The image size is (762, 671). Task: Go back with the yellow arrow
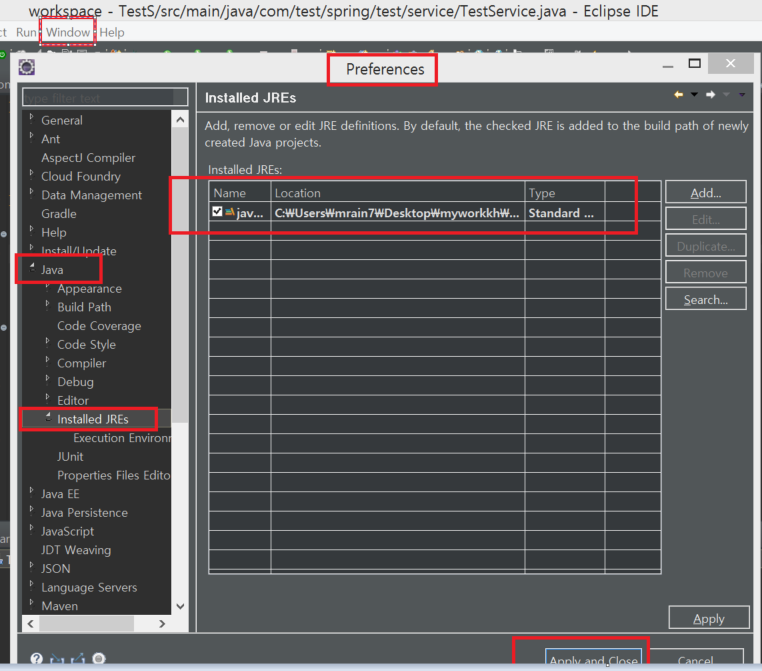678,95
